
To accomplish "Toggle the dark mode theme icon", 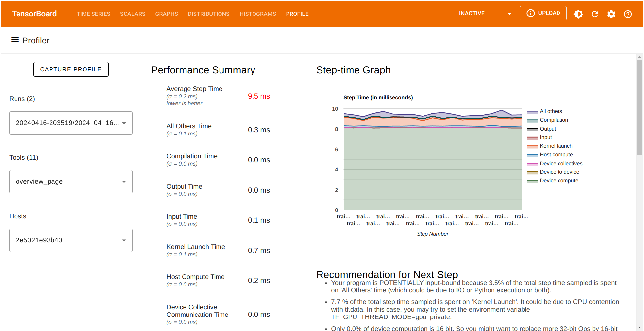I will click(x=578, y=14).
